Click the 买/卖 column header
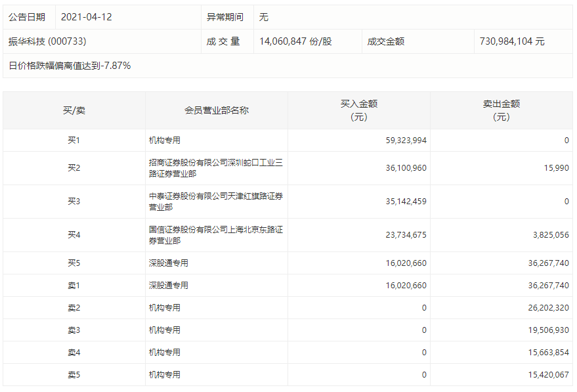Screen dimensions: 577x392 tap(74, 110)
